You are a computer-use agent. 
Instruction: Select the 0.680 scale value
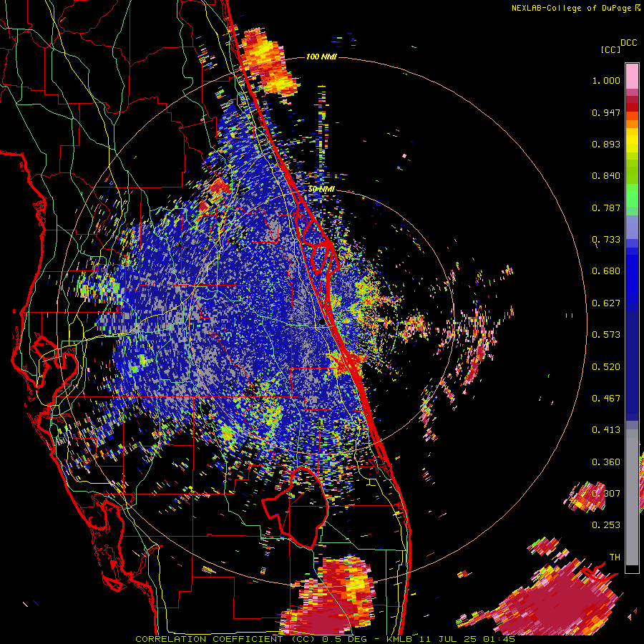pos(606,271)
